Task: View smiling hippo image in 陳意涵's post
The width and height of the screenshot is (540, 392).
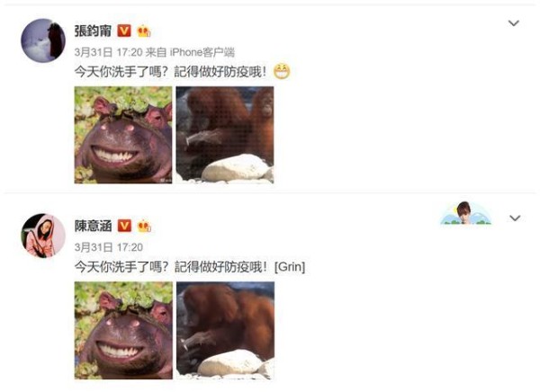Action: point(123,330)
